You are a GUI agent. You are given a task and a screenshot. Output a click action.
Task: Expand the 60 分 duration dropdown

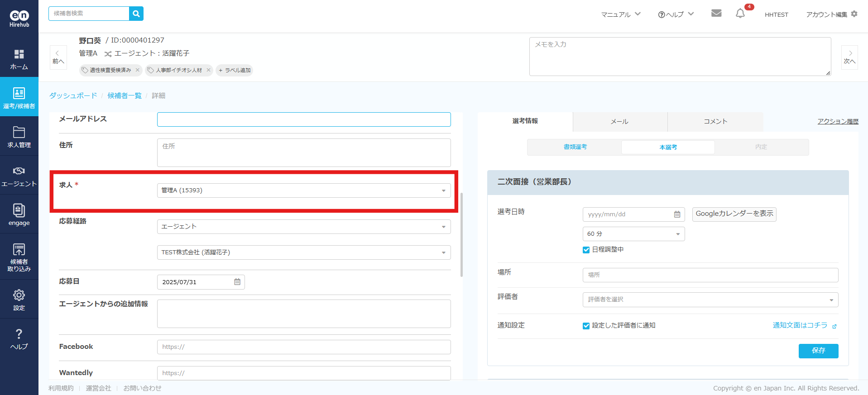tap(633, 234)
